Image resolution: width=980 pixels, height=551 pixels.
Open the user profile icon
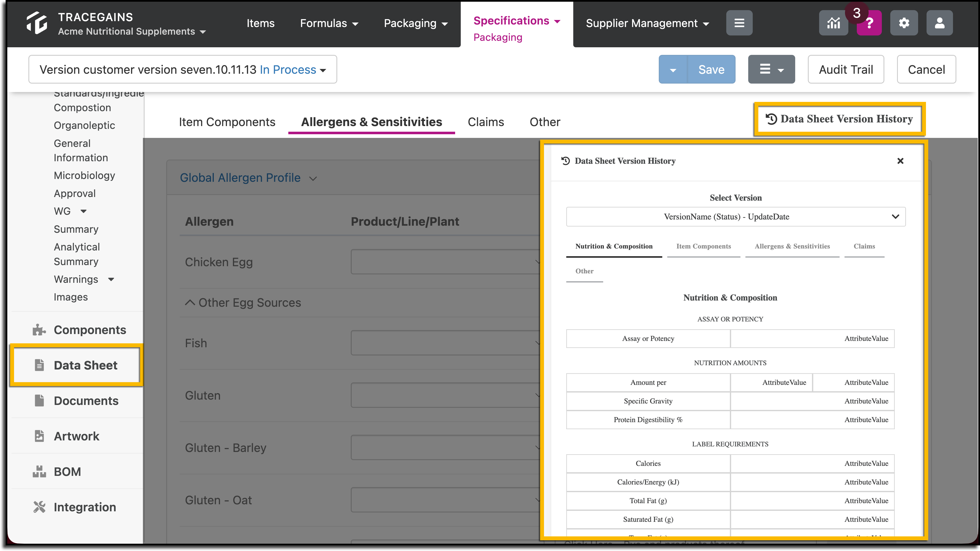point(939,23)
